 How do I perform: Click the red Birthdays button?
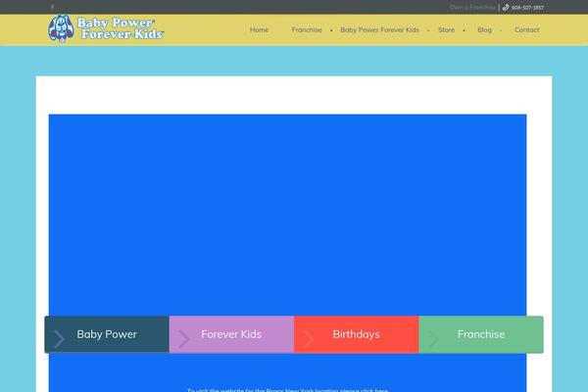point(357,334)
